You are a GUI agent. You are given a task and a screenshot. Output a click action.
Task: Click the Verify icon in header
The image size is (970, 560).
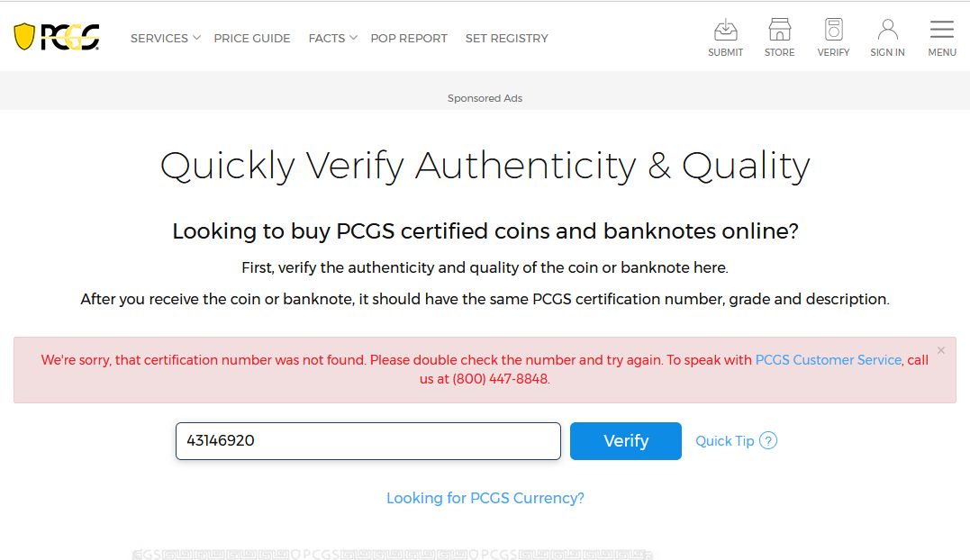833,31
